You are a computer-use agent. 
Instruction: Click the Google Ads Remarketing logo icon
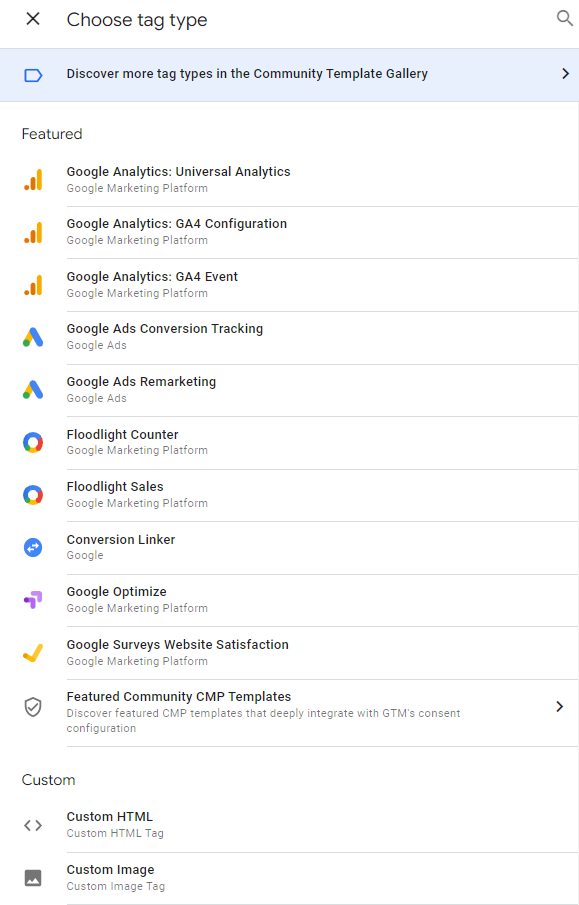pos(33,390)
